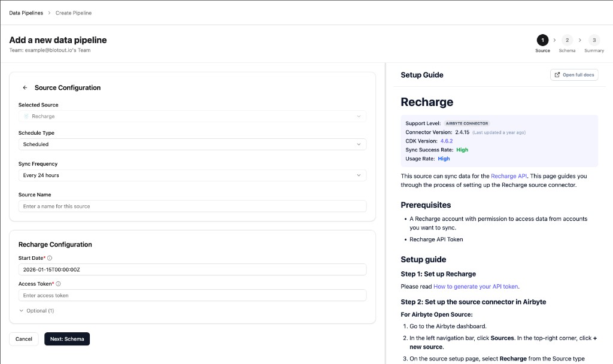Click the Usage Rate High value
613x364 pixels.
click(x=444, y=159)
